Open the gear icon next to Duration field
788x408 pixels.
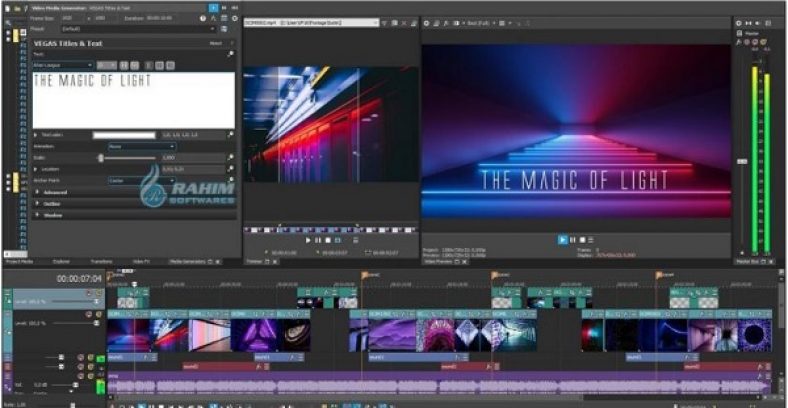point(234,18)
